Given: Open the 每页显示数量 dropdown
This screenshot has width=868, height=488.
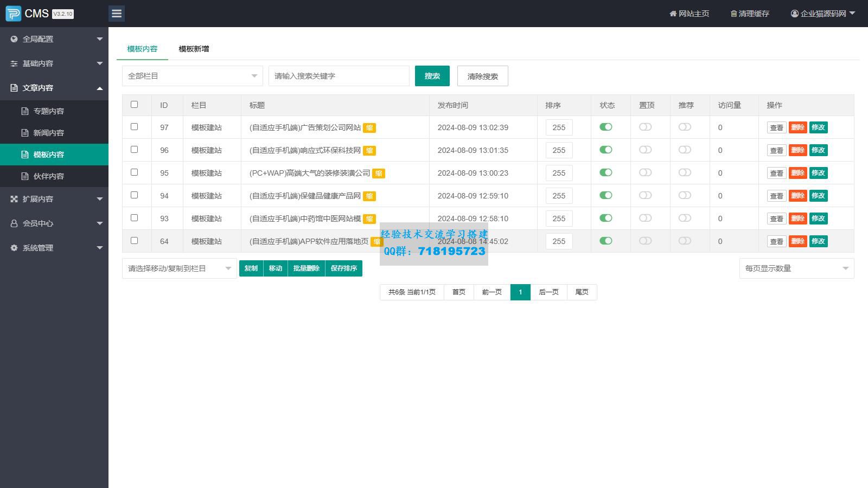Looking at the screenshot, I should [796, 268].
